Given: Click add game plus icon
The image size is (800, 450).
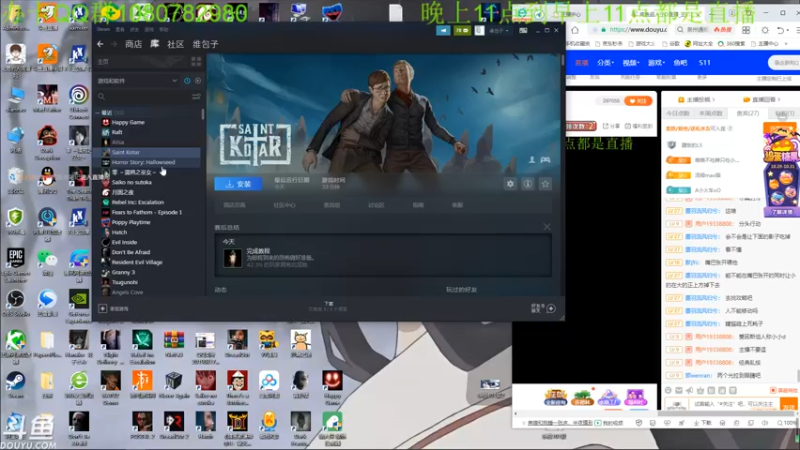Looking at the screenshot, I should click(x=103, y=308).
